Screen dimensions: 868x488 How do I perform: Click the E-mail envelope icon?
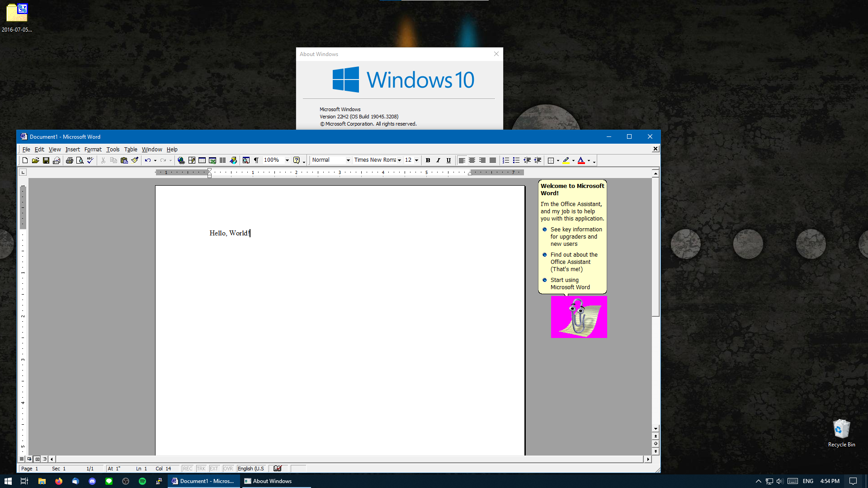click(56, 160)
